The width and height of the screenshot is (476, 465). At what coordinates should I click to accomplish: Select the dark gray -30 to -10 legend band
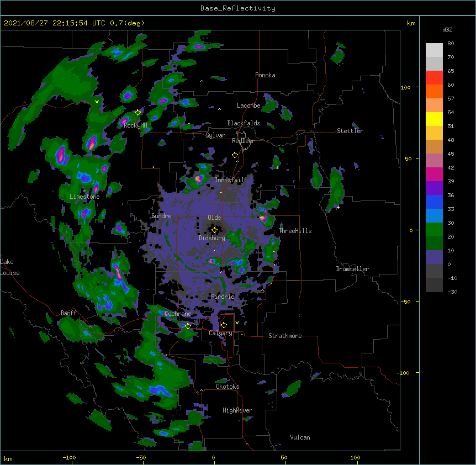[434, 285]
